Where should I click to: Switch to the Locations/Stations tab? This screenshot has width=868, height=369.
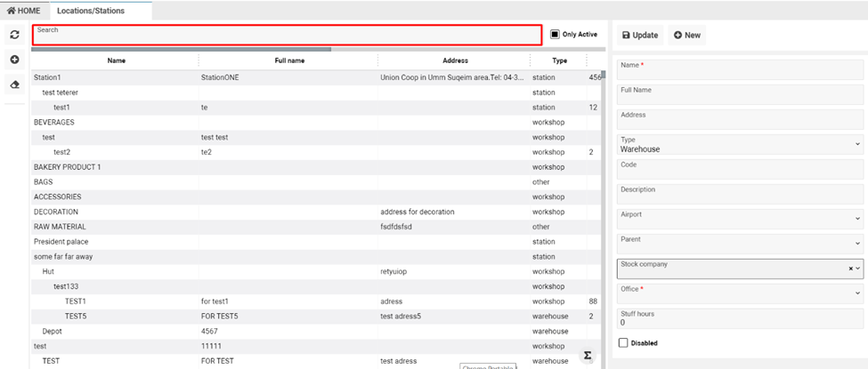click(90, 11)
